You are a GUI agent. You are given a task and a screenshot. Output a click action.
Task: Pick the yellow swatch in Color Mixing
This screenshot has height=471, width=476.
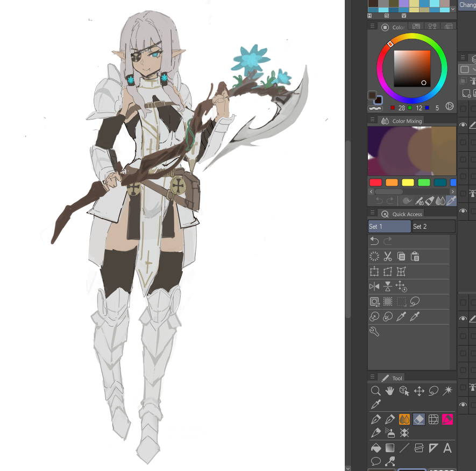pyautogui.click(x=408, y=182)
